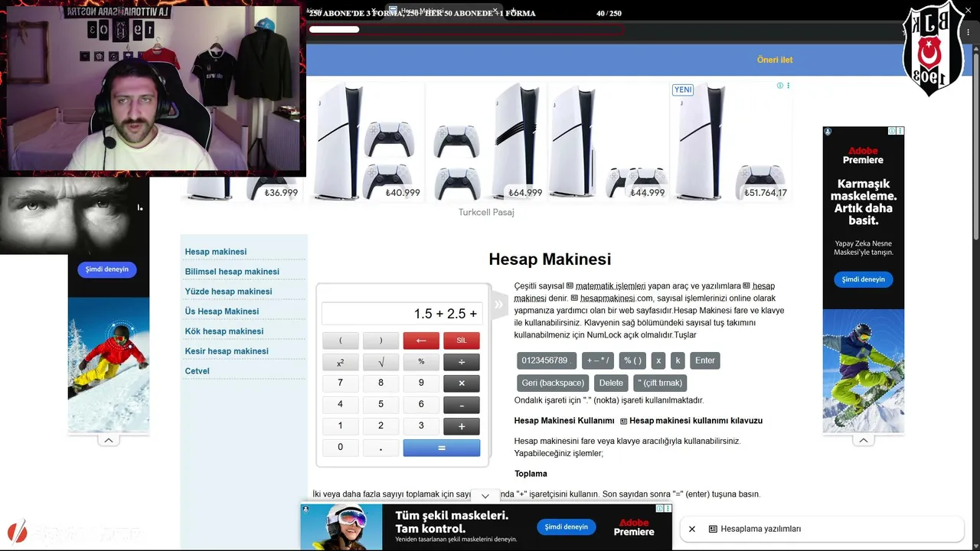Open the PlayStation ad priced ₺40.999
980x551 pixels.
point(366,142)
